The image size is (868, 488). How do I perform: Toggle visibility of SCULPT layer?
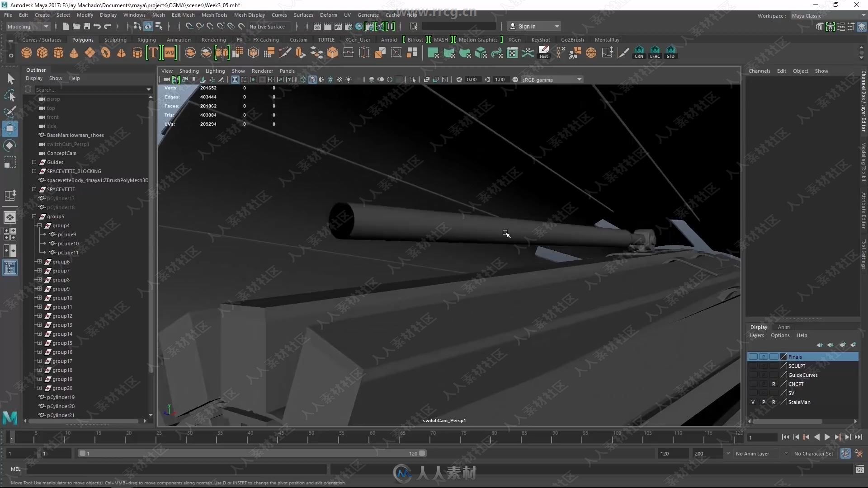(x=753, y=365)
